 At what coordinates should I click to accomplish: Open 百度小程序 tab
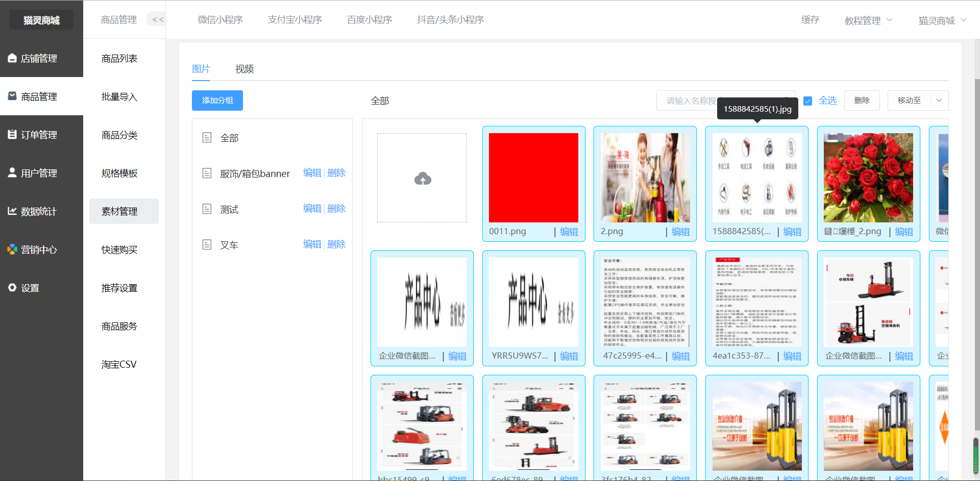tap(370, 19)
